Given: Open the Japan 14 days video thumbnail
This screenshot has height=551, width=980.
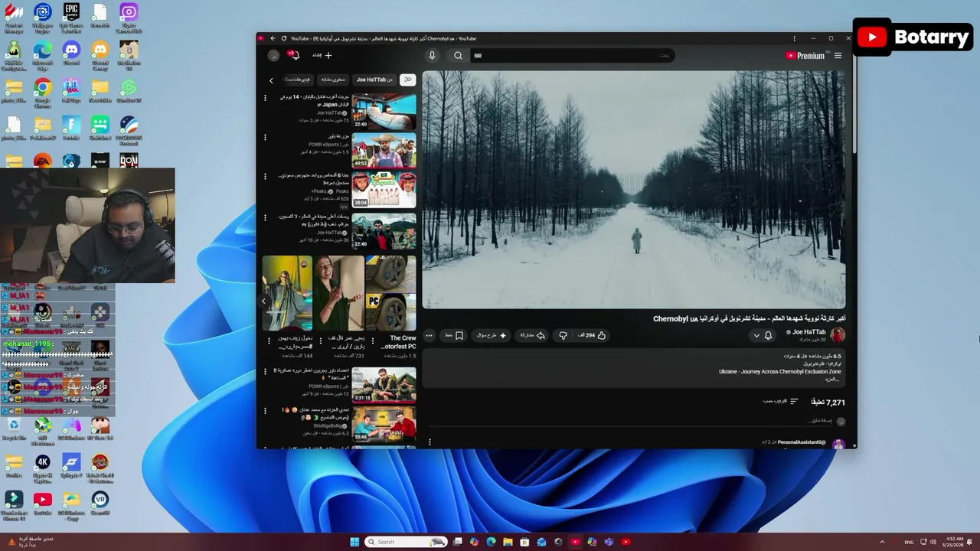Looking at the screenshot, I should tap(384, 111).
